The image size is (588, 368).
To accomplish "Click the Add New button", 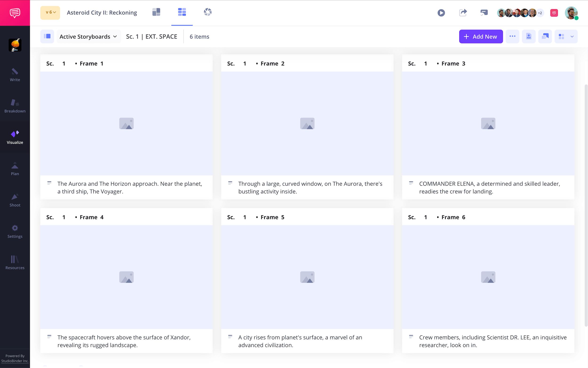I will point(481,36).
